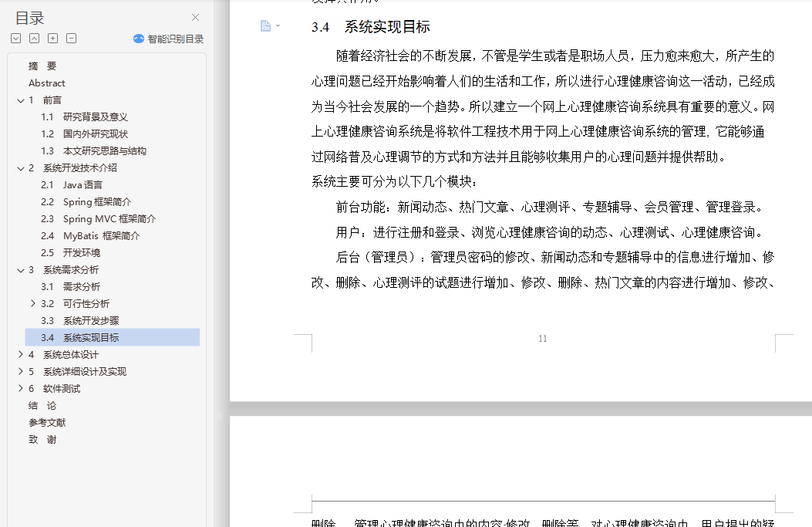Screen dimensions: 812x527
Task: Click the line 系统主要可分为以下几个模块
Action: (393, 182)
